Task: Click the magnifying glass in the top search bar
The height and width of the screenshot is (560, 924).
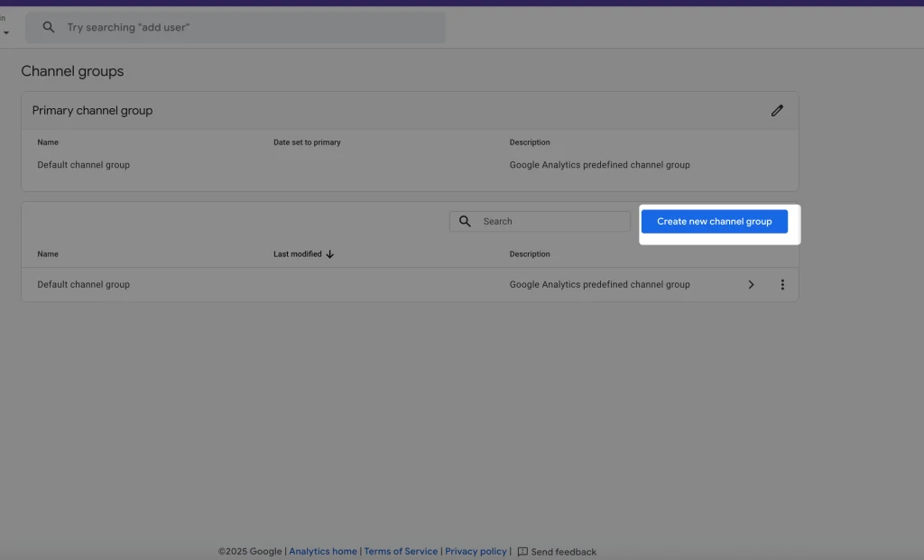Action: coord(48,27)
